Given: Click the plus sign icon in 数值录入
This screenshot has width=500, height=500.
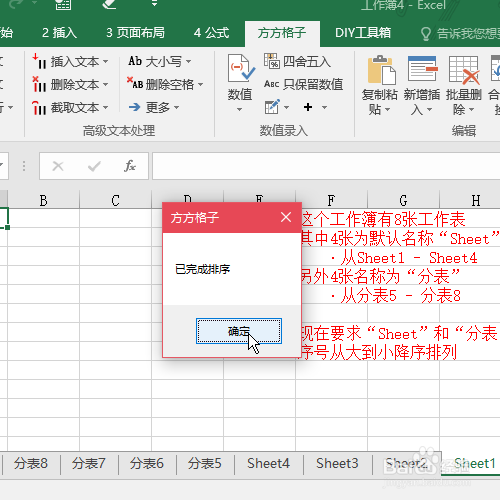Looking at the screenshot, I should pos(308,107).
